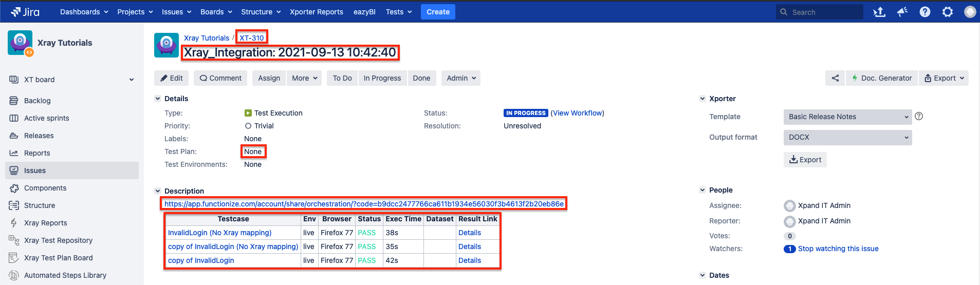Click the Assign button

click(x=269, y=78)
